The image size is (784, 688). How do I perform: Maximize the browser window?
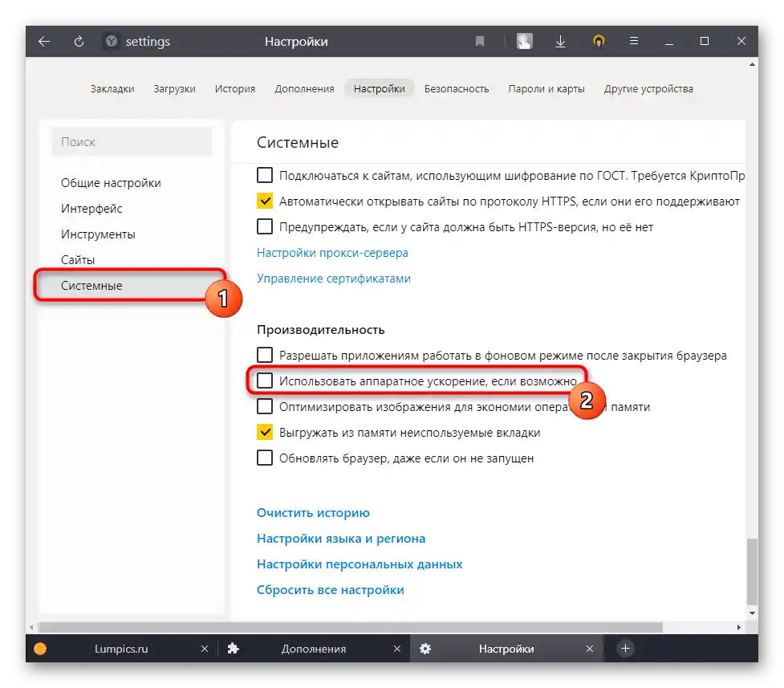tap(705, 41)
